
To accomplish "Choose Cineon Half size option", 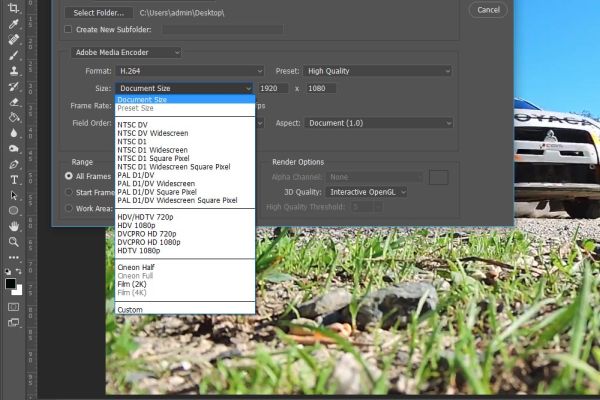I will 185,267.
